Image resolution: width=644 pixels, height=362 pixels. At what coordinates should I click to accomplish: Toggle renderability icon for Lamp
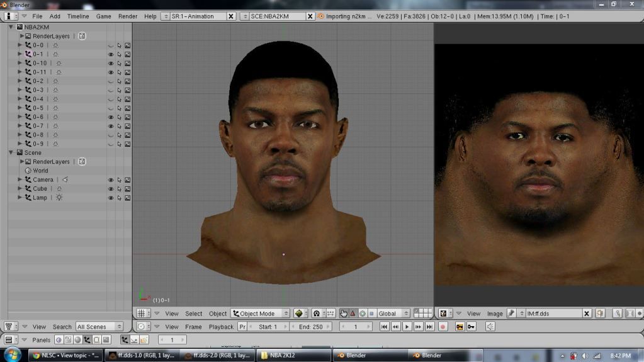128,198
